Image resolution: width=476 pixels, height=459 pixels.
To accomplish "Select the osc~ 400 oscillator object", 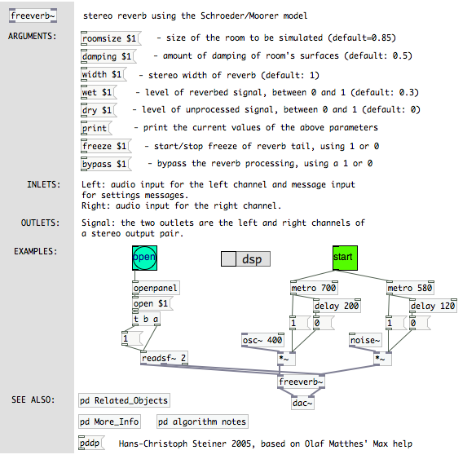I will 263,340.
